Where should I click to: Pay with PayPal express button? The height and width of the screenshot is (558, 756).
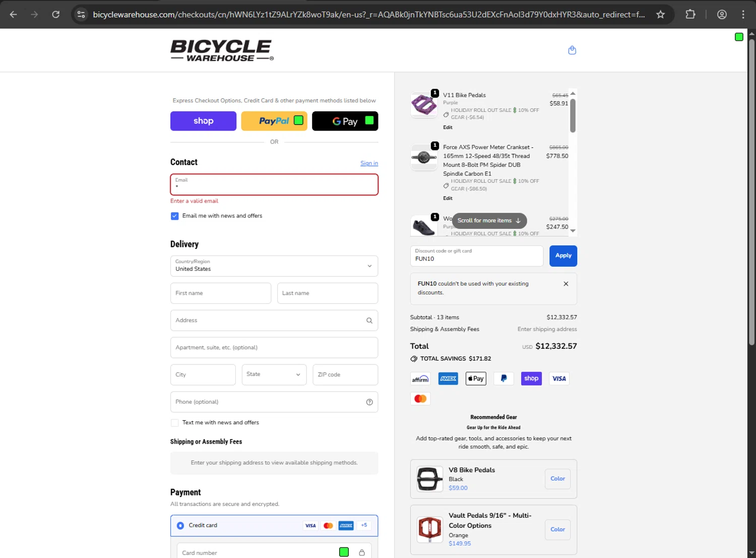point(274,121)
